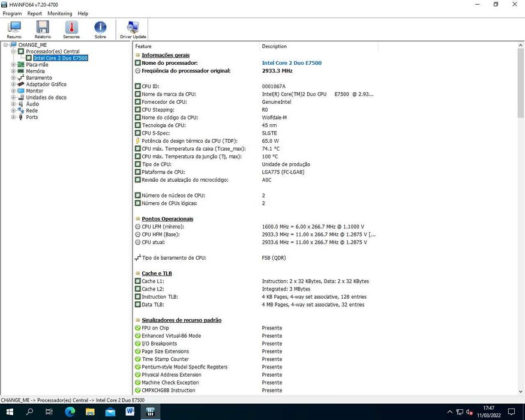
Task: Click the Informações gerais section heading
Action: (166, 55)
